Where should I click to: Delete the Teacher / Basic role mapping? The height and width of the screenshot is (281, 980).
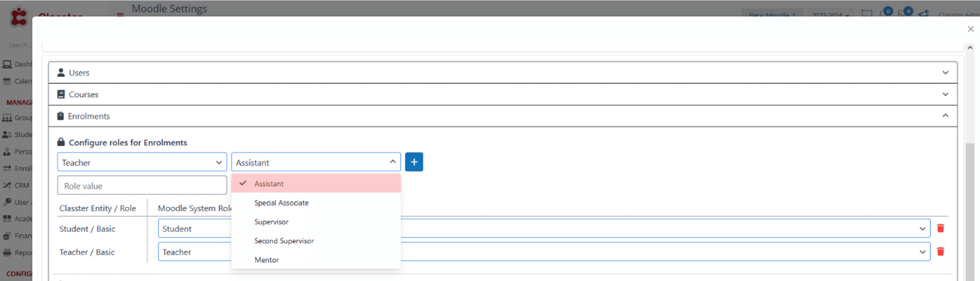(x=940, y=251)
